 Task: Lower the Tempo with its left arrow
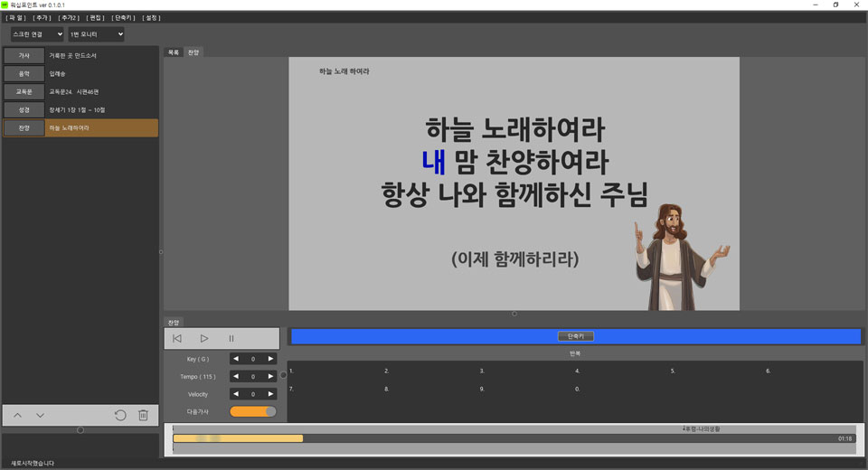pyautogui.click(x=236, y=376)
